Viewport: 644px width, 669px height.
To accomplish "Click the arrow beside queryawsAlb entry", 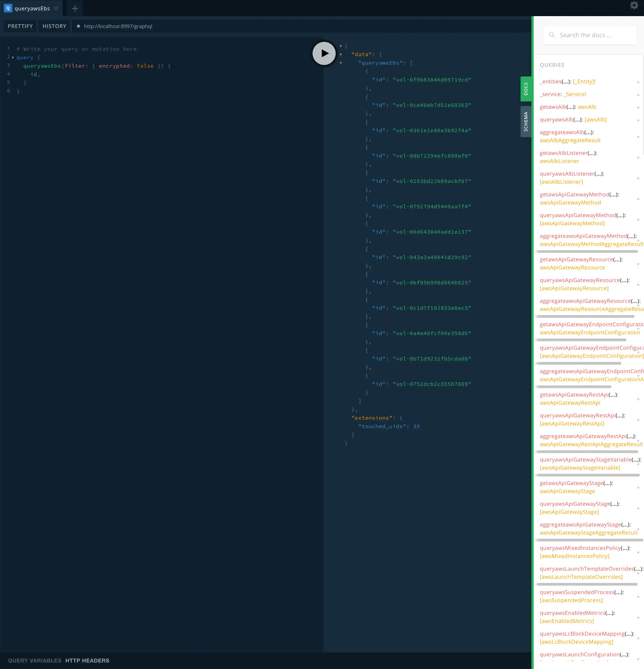I will click(638, 120).
